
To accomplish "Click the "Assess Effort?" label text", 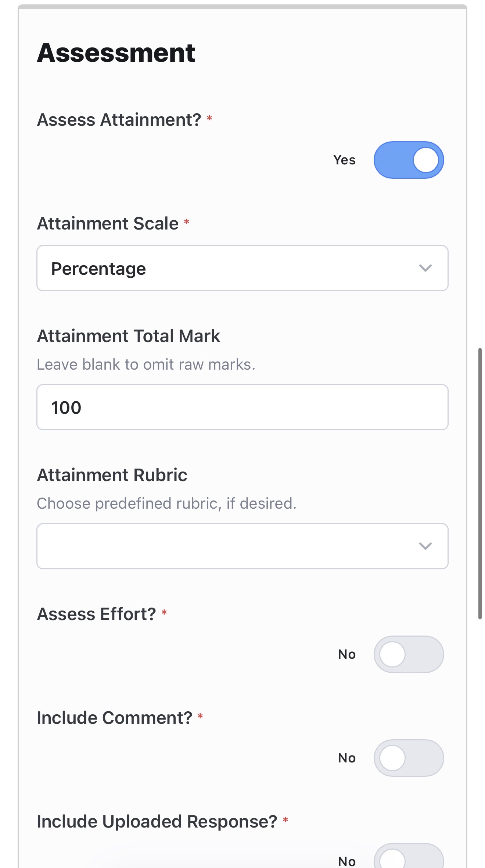I will (x=97, y=614).
